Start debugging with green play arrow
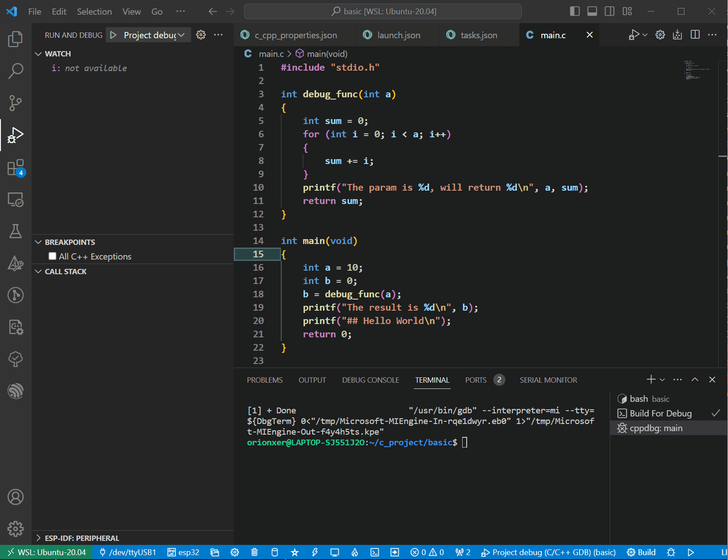The width and height of the screenshot is (728, 560). pyautogui.click(x=113, y=35)
